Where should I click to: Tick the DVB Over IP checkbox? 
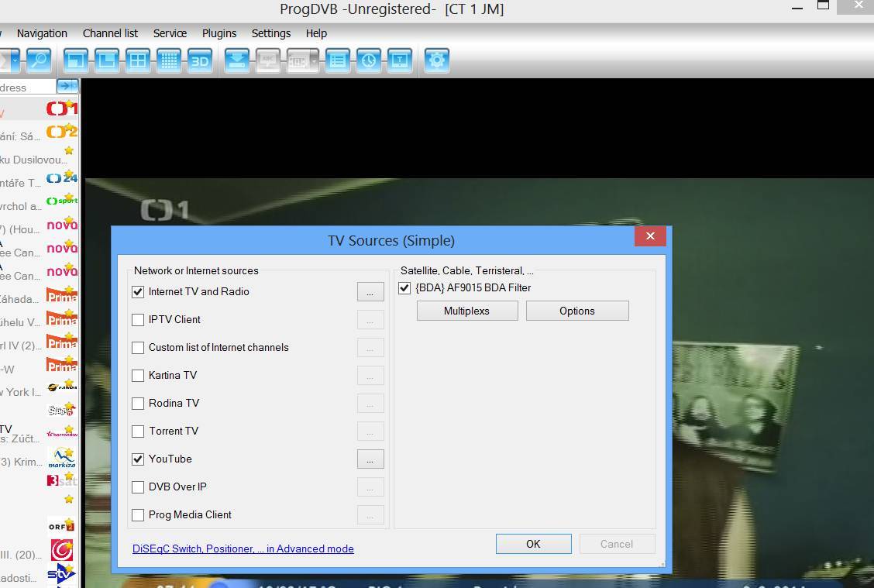coord(138,487)
